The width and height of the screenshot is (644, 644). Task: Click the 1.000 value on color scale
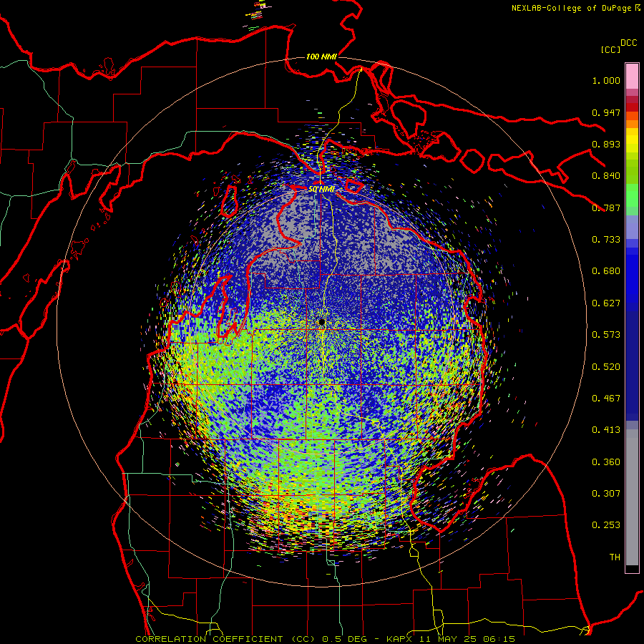coord(606,80)
